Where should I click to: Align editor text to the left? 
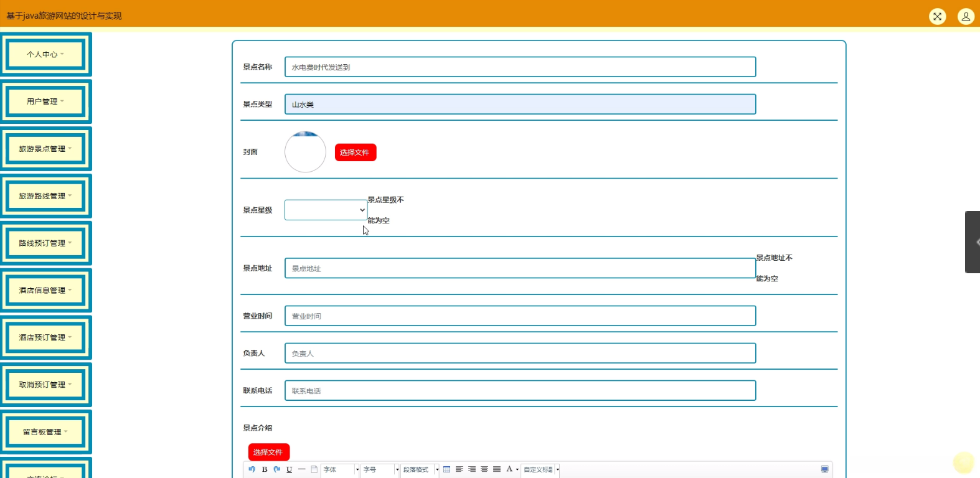pos(459,469)
